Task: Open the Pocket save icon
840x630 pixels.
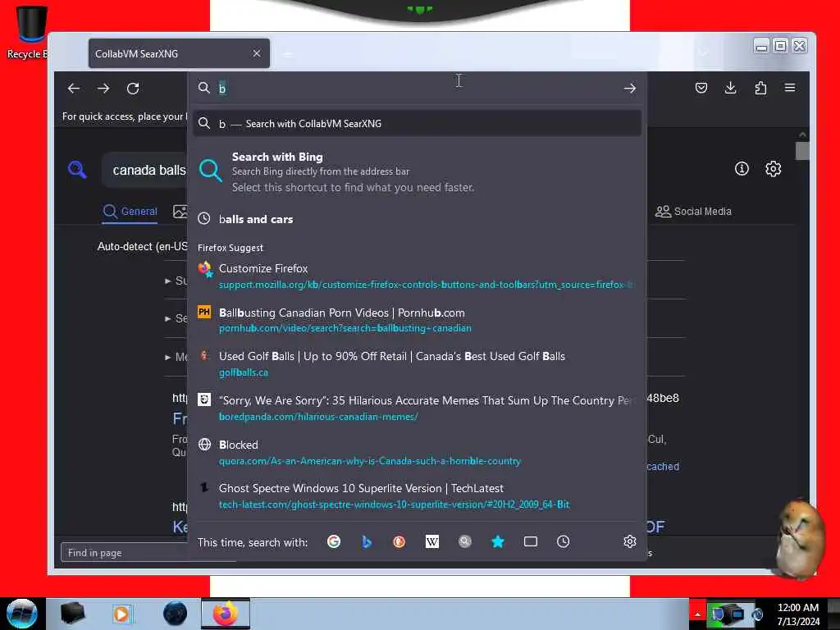Action: pyautogui.click(x=701, y=88)
